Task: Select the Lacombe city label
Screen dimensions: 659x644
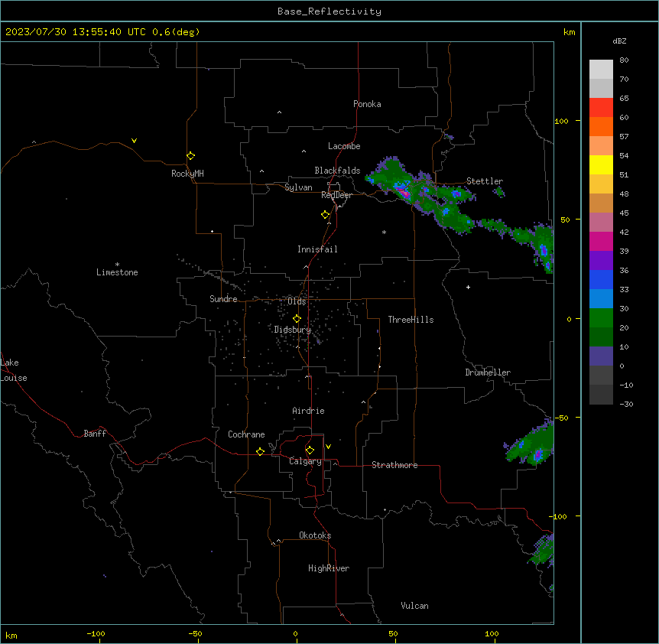Action: (x=344, y=146)
